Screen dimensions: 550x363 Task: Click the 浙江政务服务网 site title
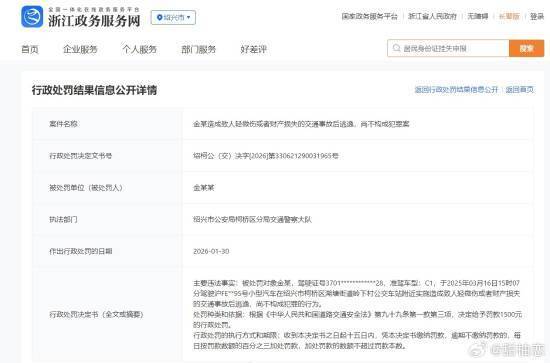tap(94, 21)
